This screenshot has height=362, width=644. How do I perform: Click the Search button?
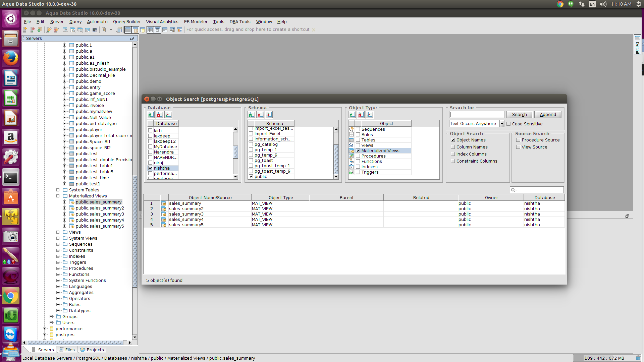tap(519, 115)
